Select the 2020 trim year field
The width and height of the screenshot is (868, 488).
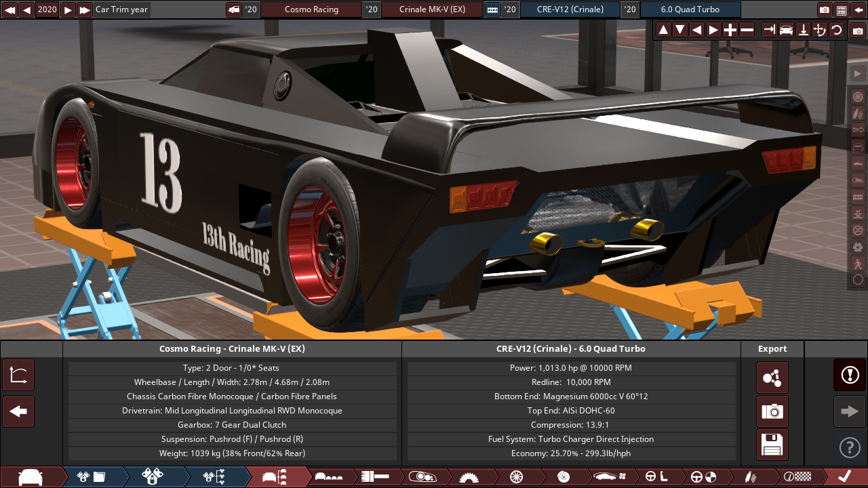coord(47,9)
